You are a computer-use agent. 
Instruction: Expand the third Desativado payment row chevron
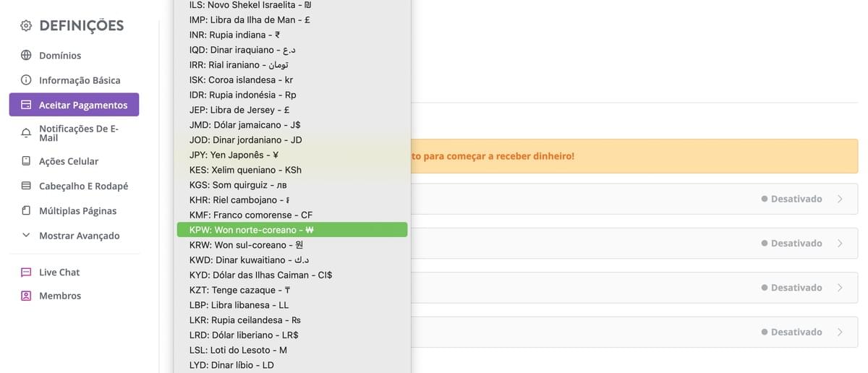[840, 288]
